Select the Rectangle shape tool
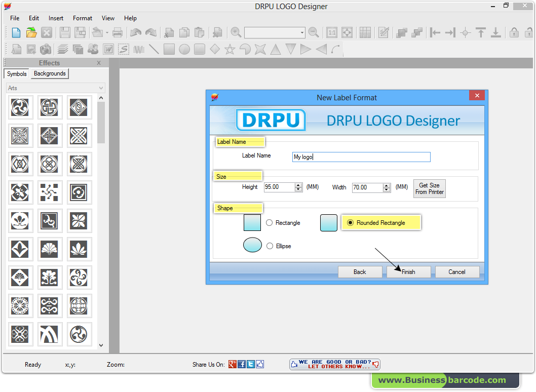 [x=169, y=49]
